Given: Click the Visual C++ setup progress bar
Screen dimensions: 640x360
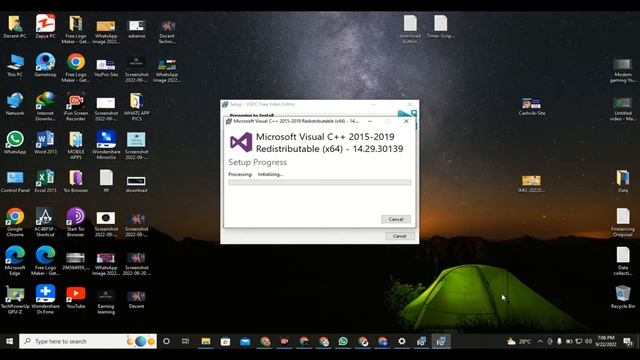Looking at the screenshot, I should 320,182.
